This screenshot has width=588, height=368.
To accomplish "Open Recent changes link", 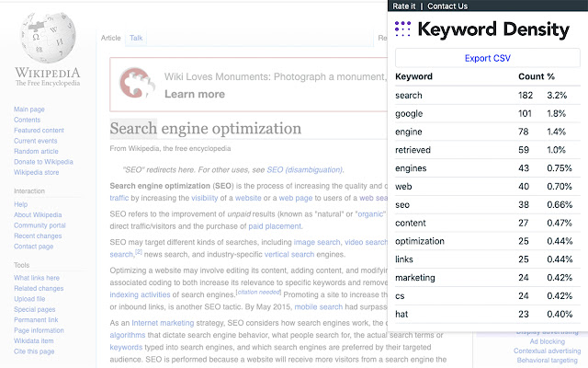I will [x=38, y=236].
